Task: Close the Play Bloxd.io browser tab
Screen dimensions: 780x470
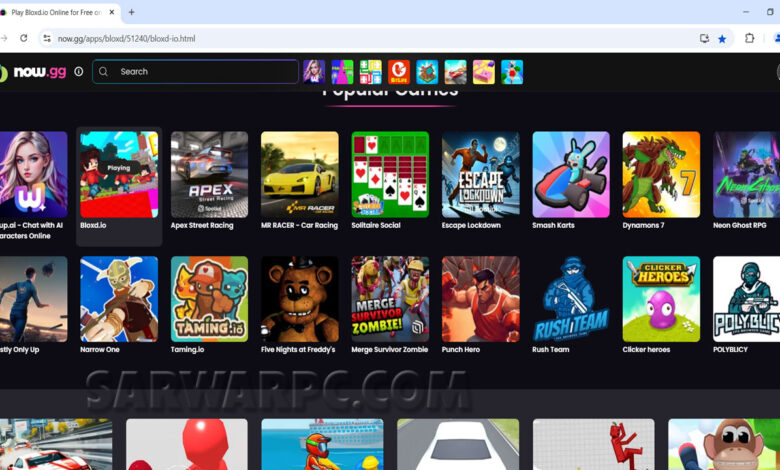Action: point(112,12)
